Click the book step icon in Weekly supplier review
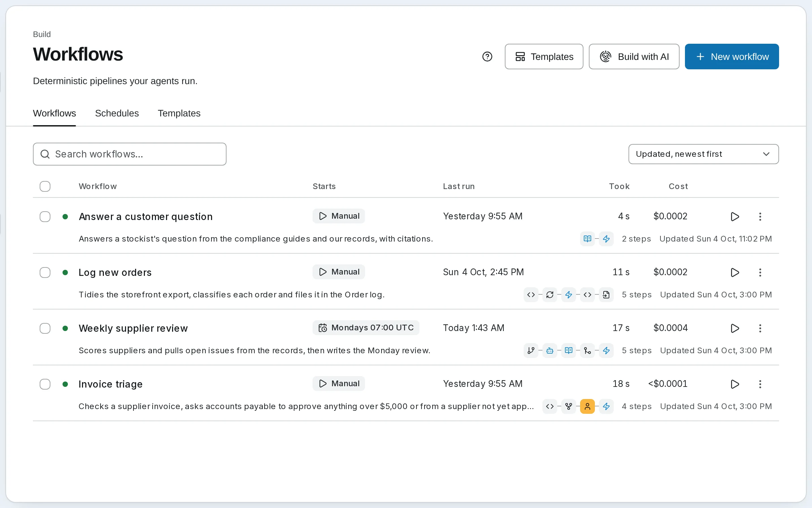The height and width of the screenshot is (508, 812). click(x=568, y=351)
